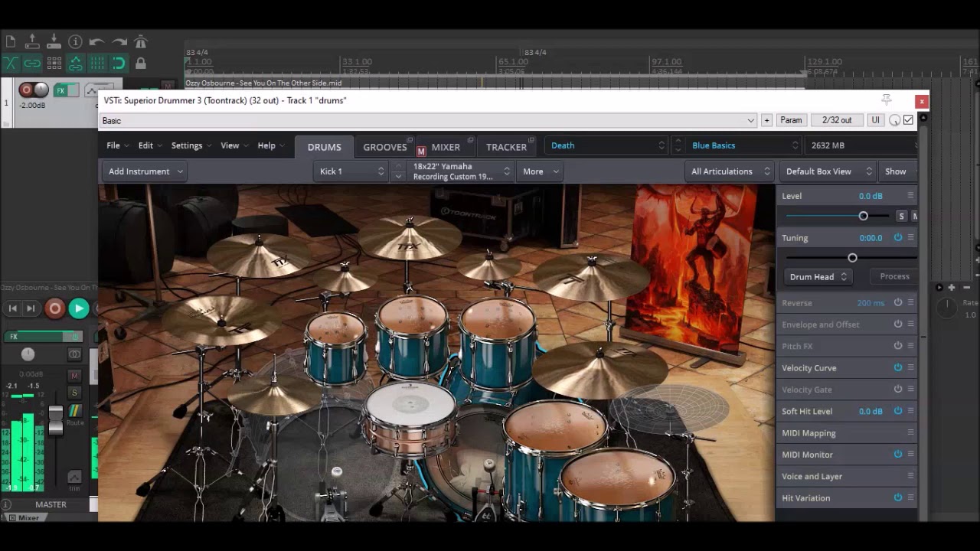
Task: Open project using upload-arrow toolbar icon
Action: 32,42
